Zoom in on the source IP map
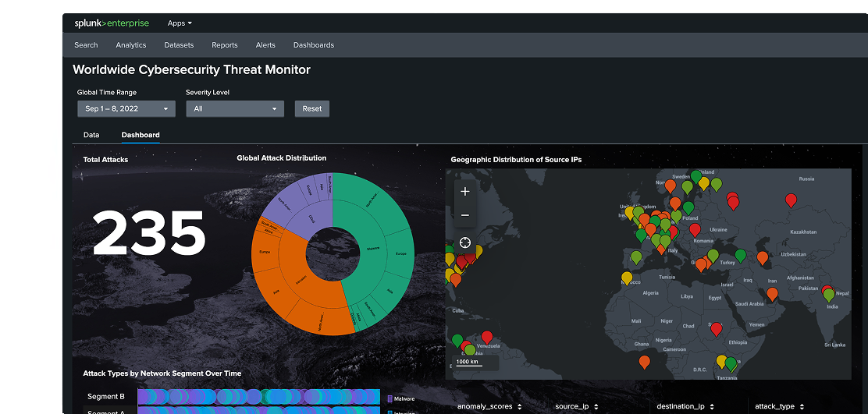 click(x=465, y=191)
